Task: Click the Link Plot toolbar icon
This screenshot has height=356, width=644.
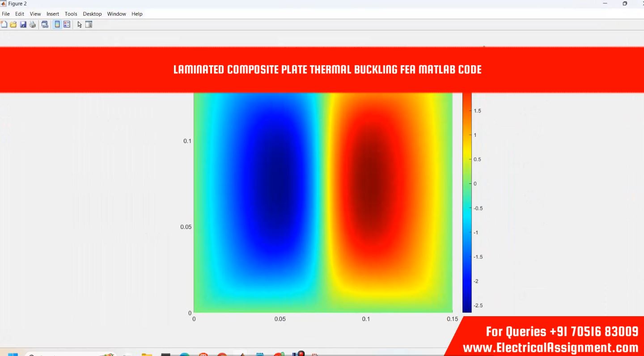Action: (45, 25)
